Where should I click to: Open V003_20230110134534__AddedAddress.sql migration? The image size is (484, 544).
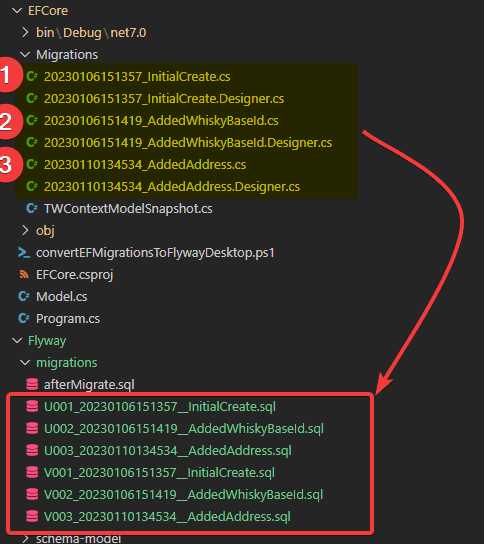click(x=167, y=517)
